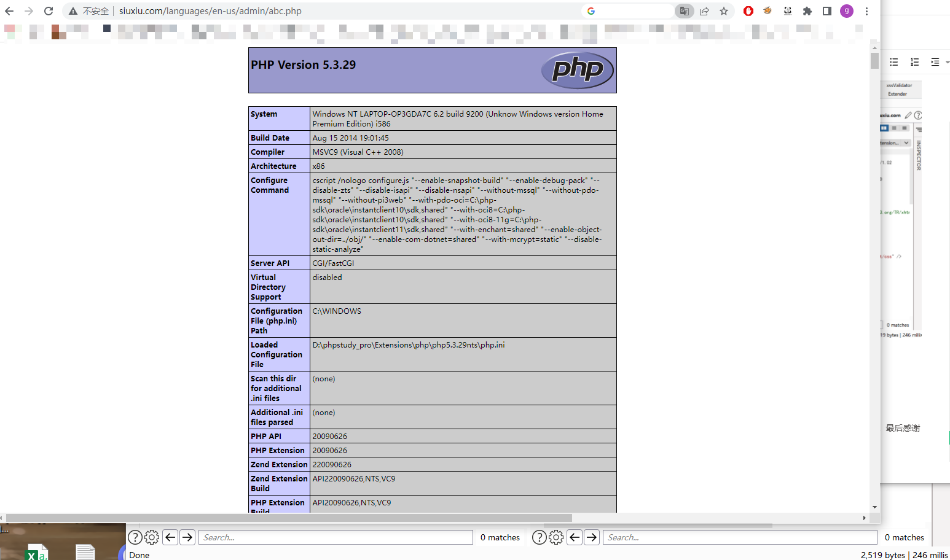Image resolution: width=950 pixels, height=560 pixels.
Task: Open the Extender tab in Burp window
Action: pyautogui.click(x=897, y=94)
